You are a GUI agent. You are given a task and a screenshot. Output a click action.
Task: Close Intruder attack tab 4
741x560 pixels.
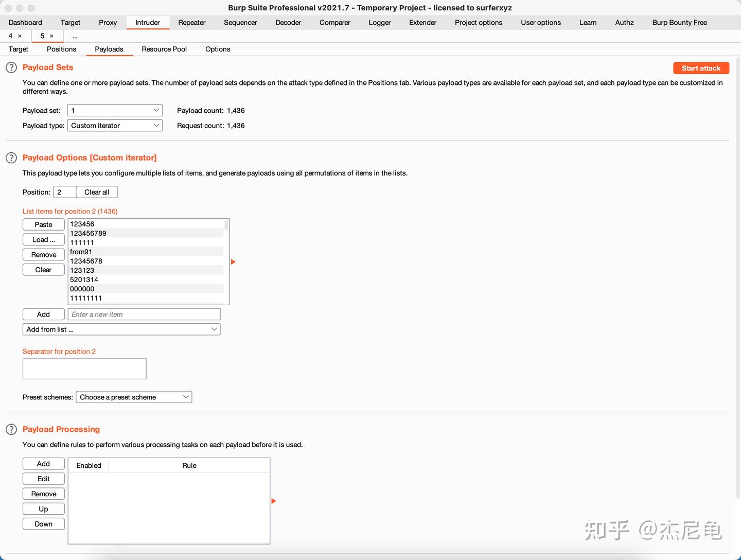click(x=20, y=36)
